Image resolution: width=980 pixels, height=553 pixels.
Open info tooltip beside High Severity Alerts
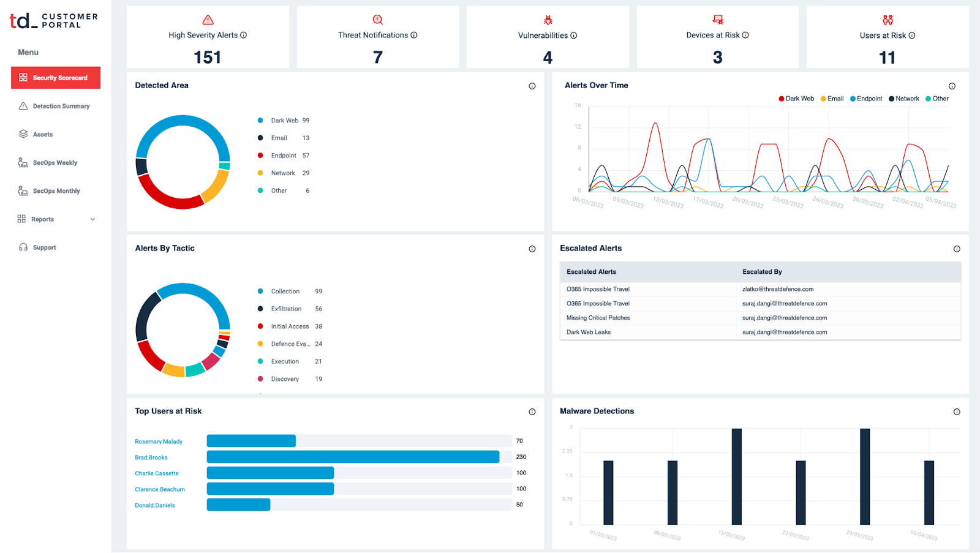pyautogui.click(x=244, y=35)
